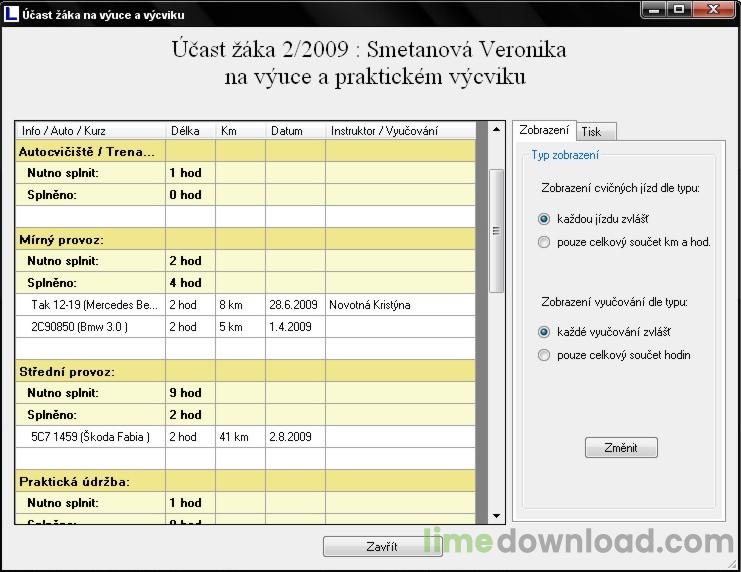This screenshot has height=572, width=741.
Task: Select the 'Praktická údržba:' group row
Action: 246,481
